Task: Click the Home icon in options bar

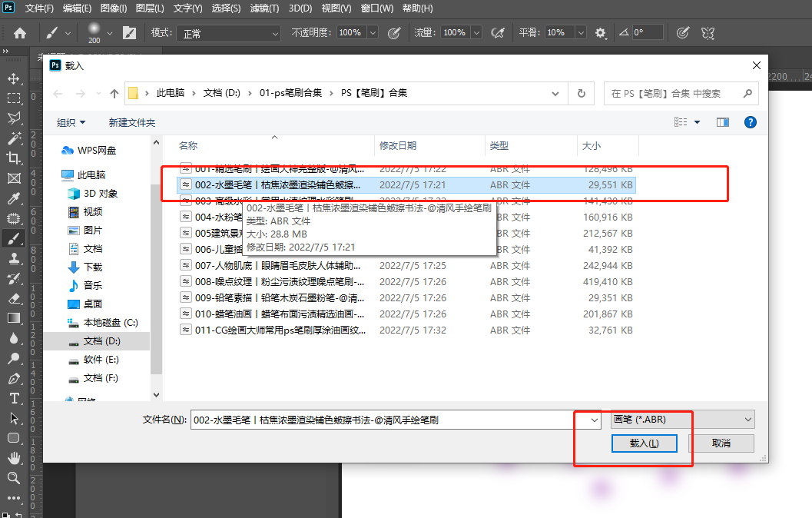Action: tap(20, 33)
